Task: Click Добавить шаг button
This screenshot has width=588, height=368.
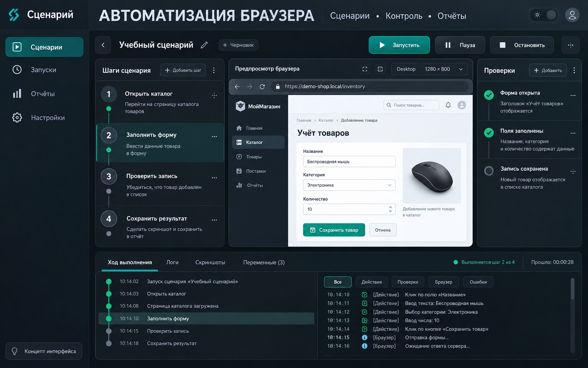Action: tap(183, 70)
